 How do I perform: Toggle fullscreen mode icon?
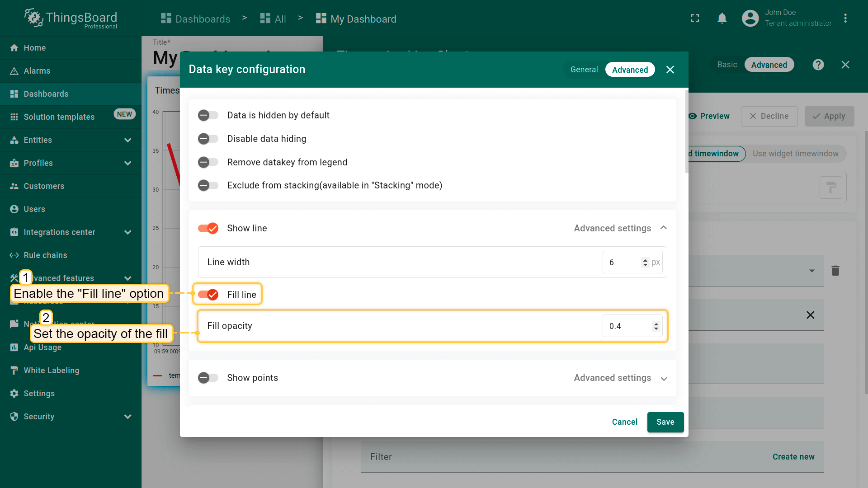click(x=695, y=19)
